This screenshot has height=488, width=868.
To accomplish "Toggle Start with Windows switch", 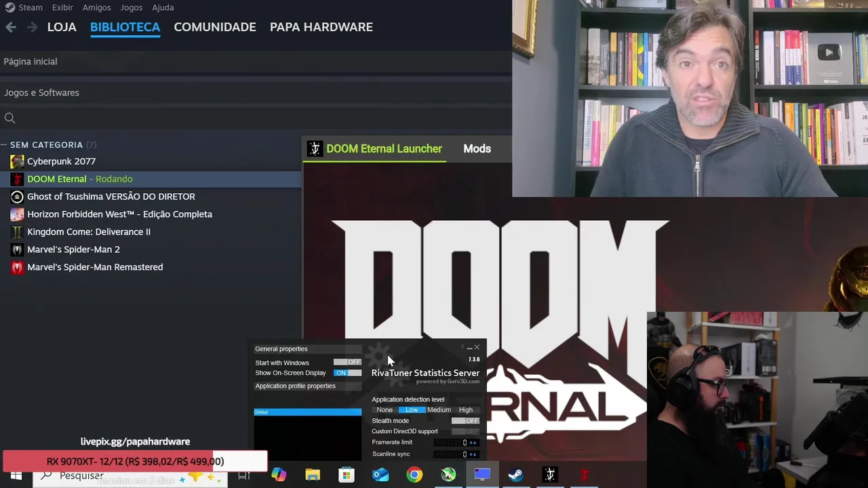I will [347, 363].
